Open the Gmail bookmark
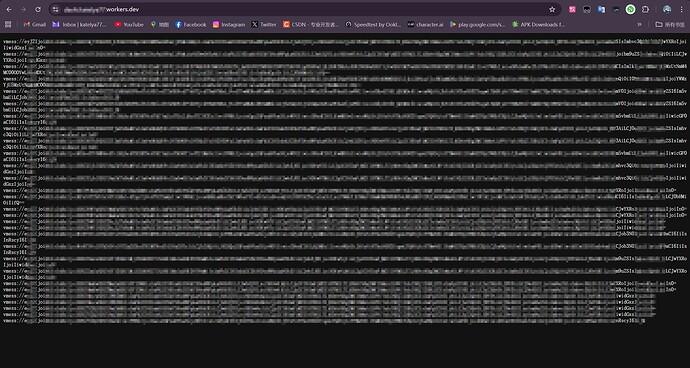The height and width of the screenshot is (368, 690). pyautogui.click(x=35, y=25)
